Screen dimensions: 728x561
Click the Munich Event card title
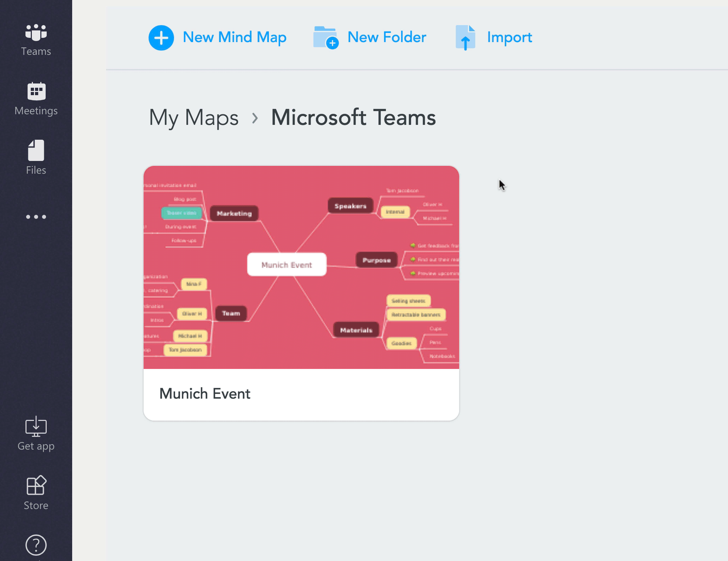205,394
